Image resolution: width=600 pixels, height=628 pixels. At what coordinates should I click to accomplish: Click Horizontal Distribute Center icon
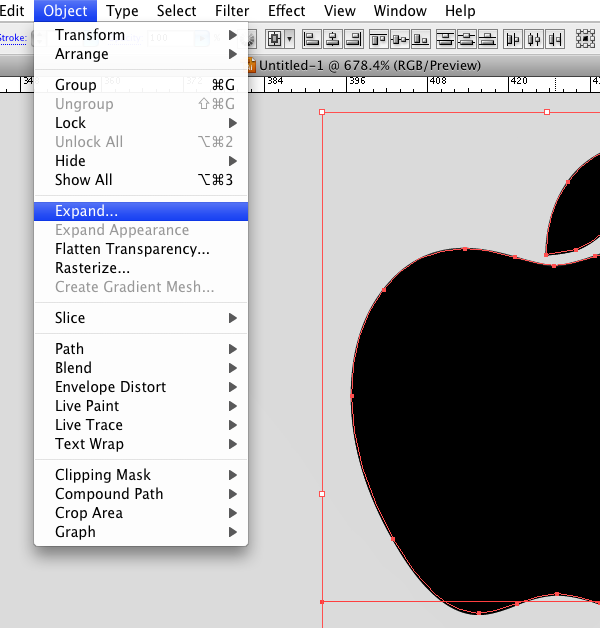(534, 39)
